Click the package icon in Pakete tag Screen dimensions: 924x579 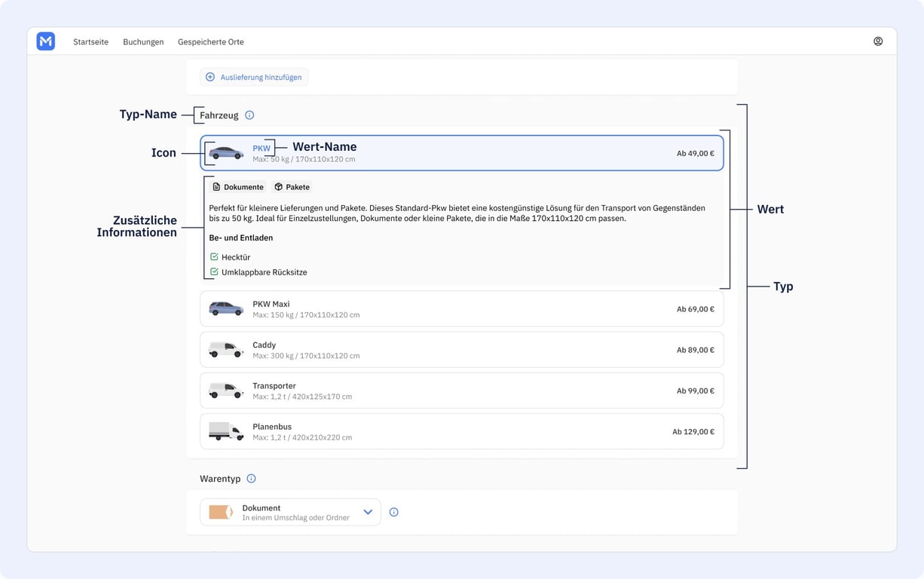[278, 187]
